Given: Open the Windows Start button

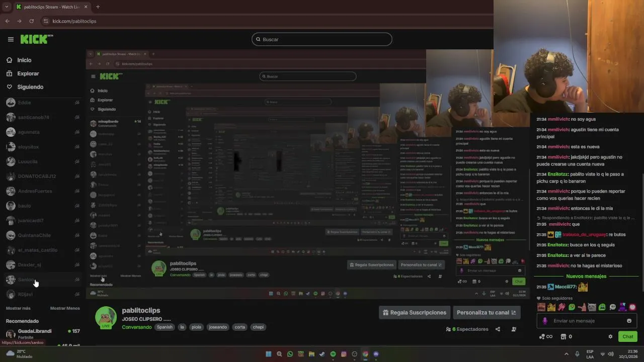Looking at the screenshot, I should (x=268, y=354).
